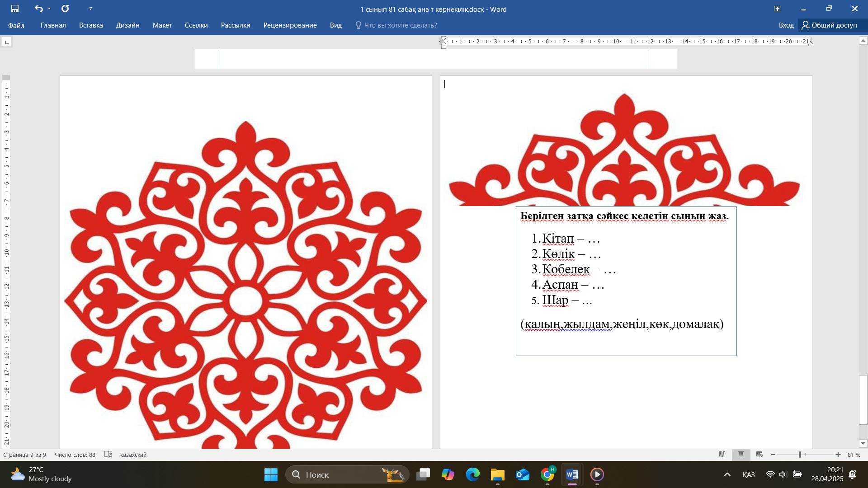Open Customize Quick Access Toolbar dropdown
The height and width of the screenshot is (488, 868).
[x=90, y=9]
